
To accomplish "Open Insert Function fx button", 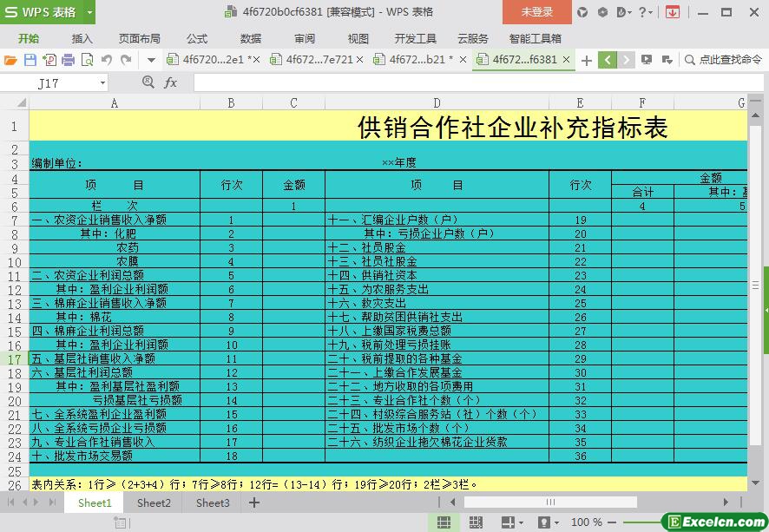I will coord(171,82).
